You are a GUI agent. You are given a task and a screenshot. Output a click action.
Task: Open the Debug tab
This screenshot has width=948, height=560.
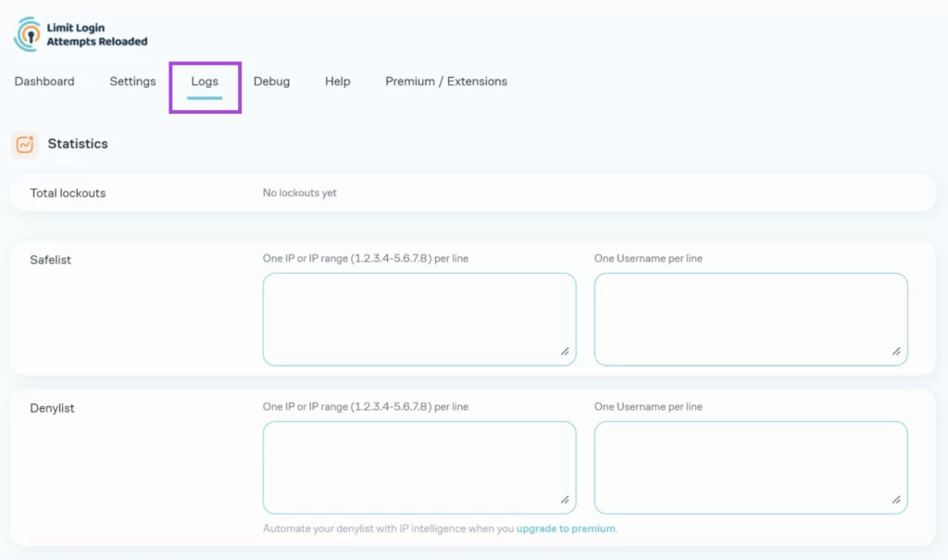click(271, 81)
